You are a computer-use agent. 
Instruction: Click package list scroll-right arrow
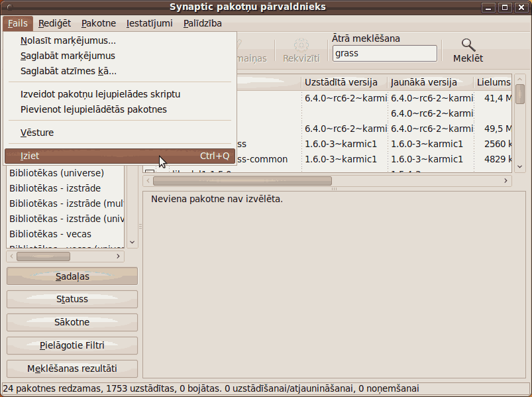coord(505,181)
